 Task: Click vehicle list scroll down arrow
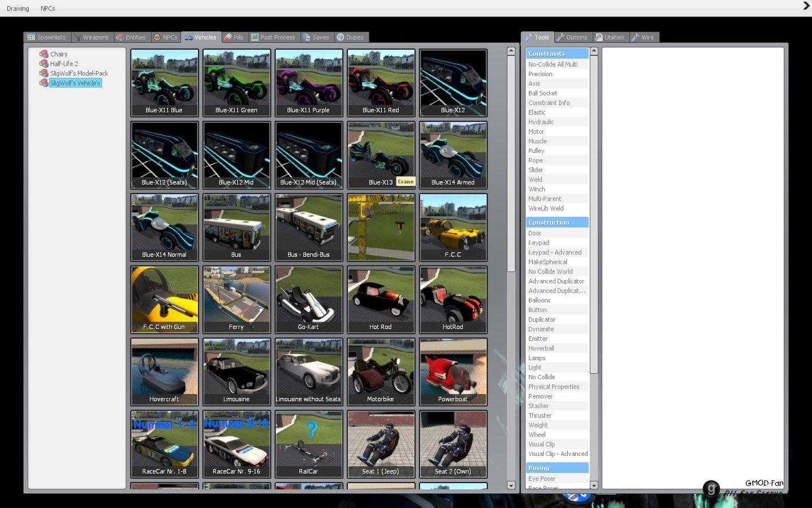[x=511, y=485]
